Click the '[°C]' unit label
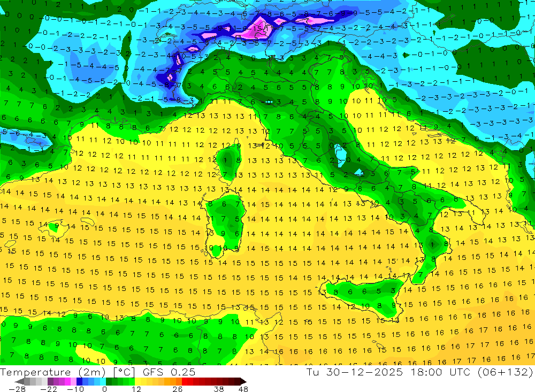Screen dimensions: 535x392 pyautogui.click(x=124, y=373)
